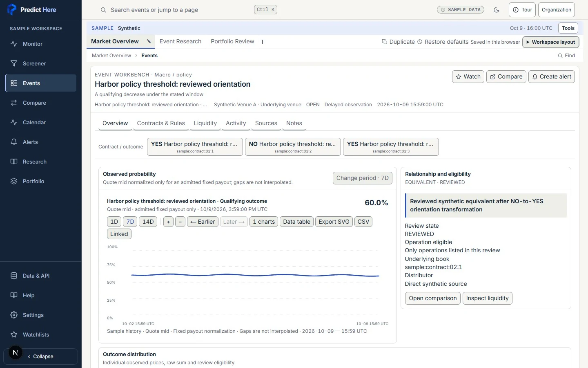Click Find in the breadcrumb bar
This screenshot has width=588, height=368.
[x=566, y=56]
